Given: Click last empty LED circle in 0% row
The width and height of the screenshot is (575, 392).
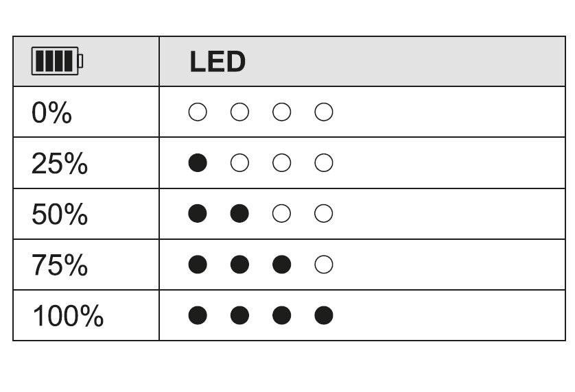Looking at the screenshot, I should pyautogui.click(x=324, y=112).
